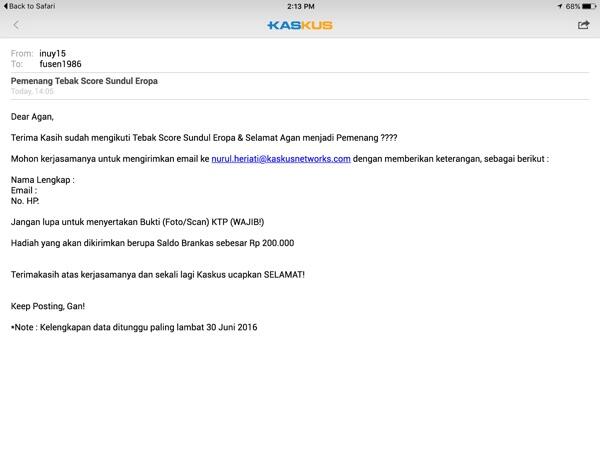Tap the Rp 200.000 prize line
Image resolution: width=600 pixels, height=450 pixels.
(152, 243)
